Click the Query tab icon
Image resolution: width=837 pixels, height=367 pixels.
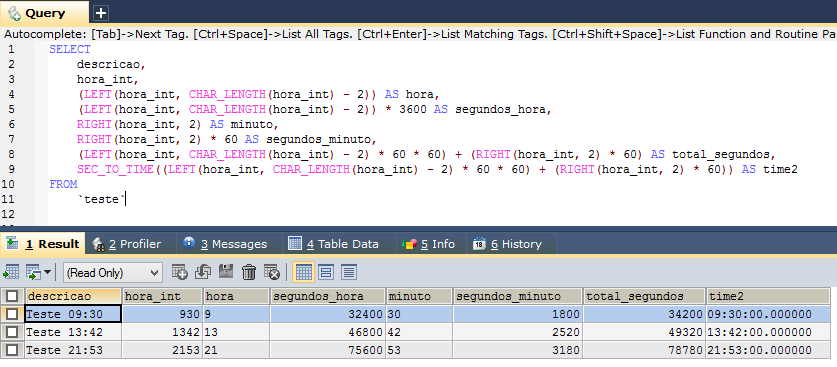(14, 13)
